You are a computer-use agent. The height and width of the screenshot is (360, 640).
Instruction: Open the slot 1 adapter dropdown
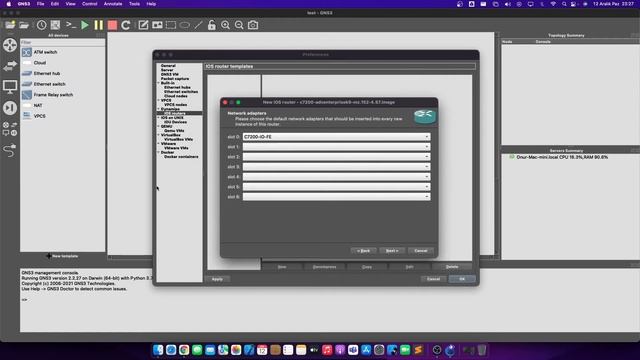[x=336, y=147]
